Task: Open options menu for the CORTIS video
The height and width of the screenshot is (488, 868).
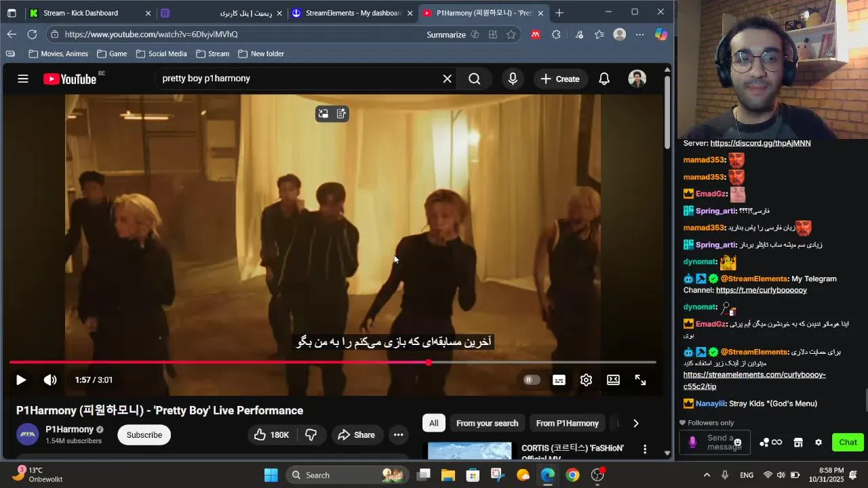Action: [x=645, y=449]
